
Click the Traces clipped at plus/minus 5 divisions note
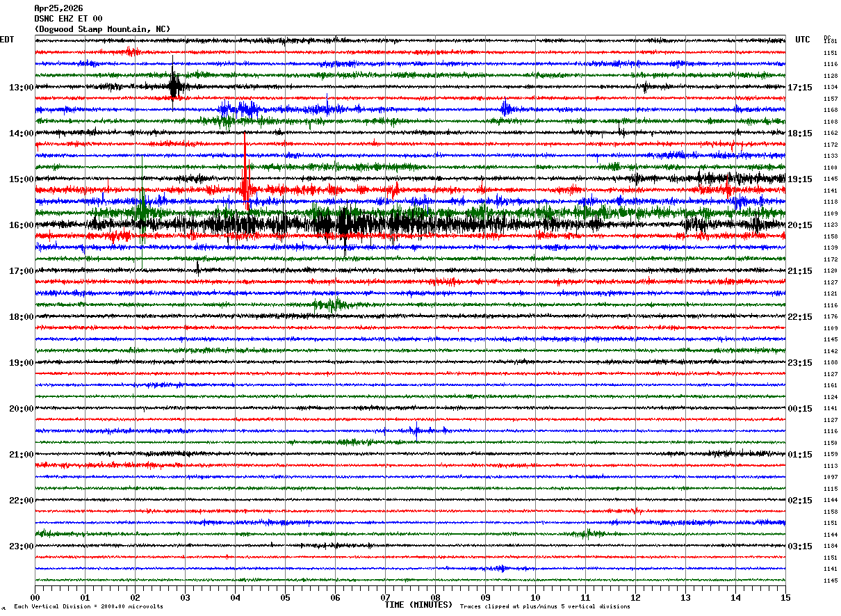point(545,606)
